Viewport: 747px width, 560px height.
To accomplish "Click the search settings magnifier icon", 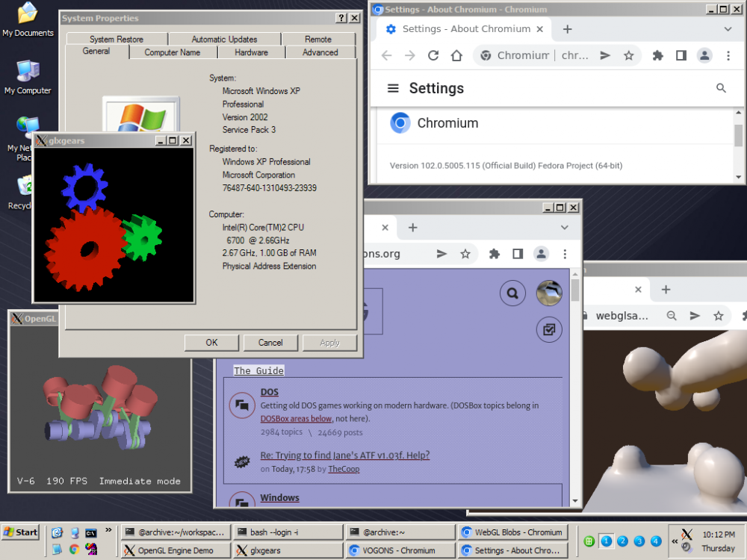I will 721,88.
